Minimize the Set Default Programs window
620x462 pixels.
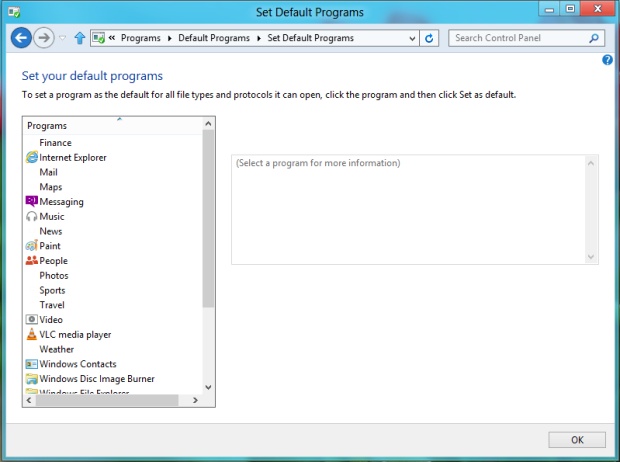(x=549, y=9)
